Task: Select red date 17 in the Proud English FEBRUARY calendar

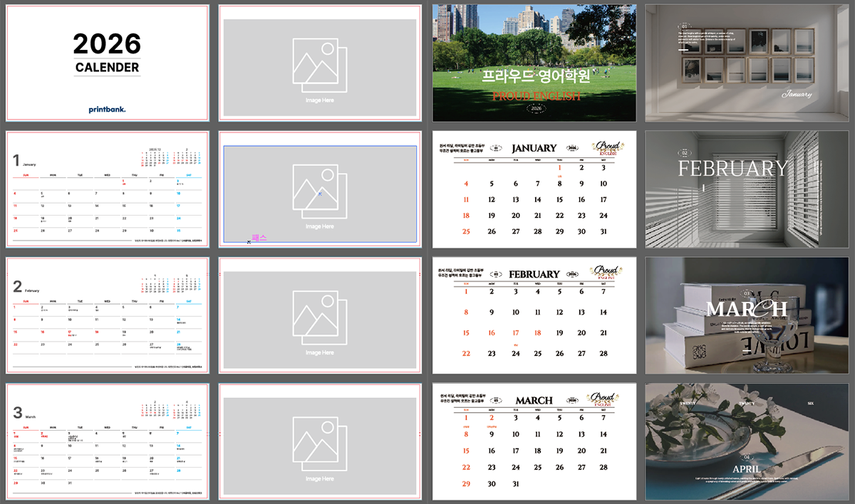Action: [x=516, y=332]
